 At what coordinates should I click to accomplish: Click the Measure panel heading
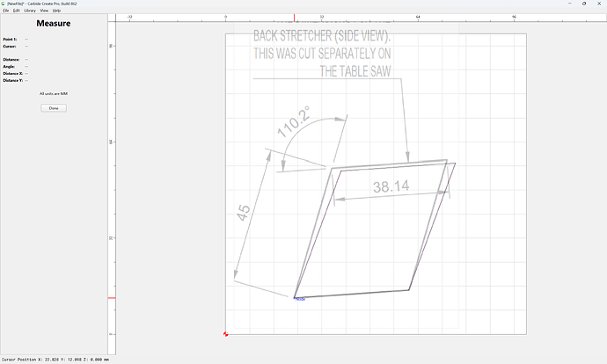click(x=54, y=23)
